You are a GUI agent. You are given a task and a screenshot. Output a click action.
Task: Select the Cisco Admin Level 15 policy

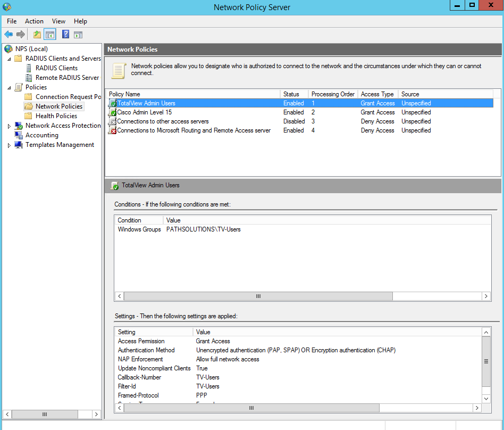click(144, 112)
